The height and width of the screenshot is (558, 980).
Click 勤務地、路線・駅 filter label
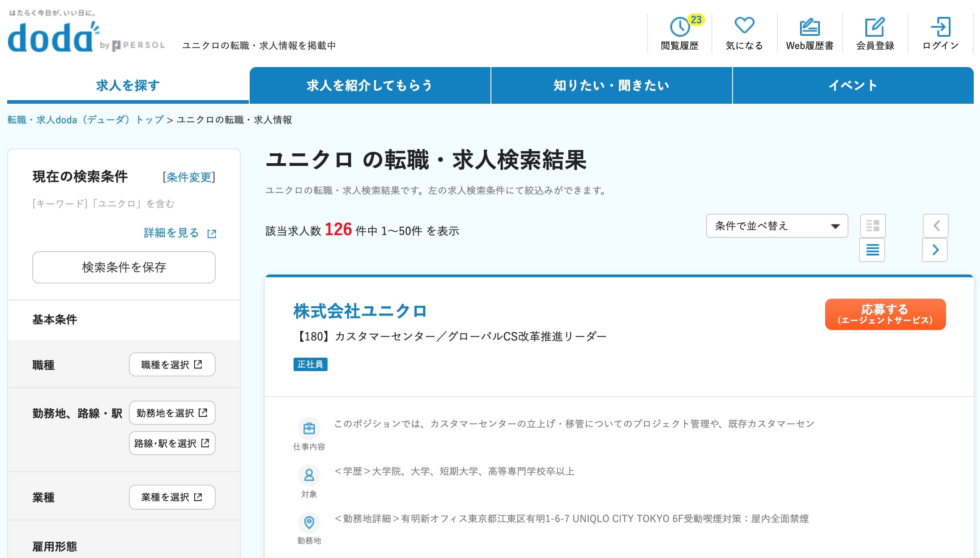point(77,414)
